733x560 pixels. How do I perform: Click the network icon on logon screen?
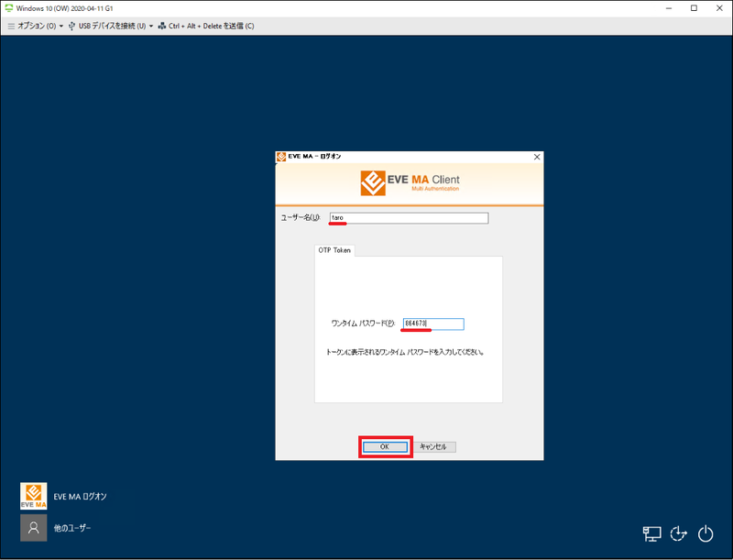point(651,533)
